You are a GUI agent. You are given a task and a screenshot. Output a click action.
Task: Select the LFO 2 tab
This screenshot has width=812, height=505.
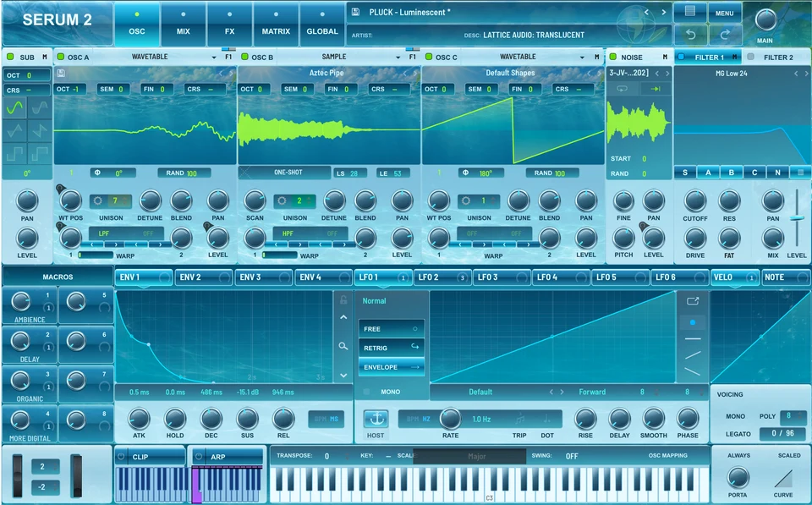pos(442,277)
